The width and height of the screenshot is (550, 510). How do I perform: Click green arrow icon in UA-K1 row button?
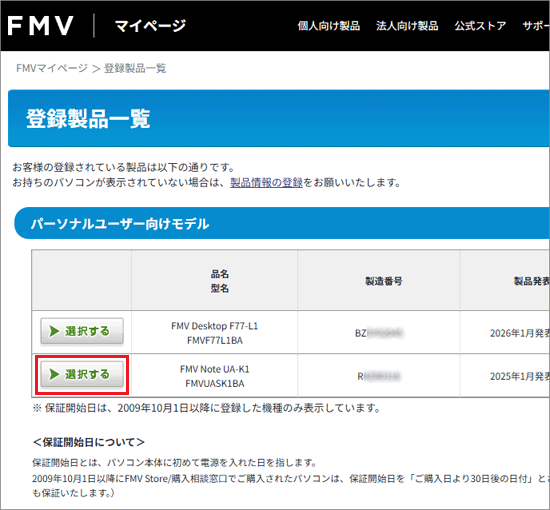coord(54,374)
